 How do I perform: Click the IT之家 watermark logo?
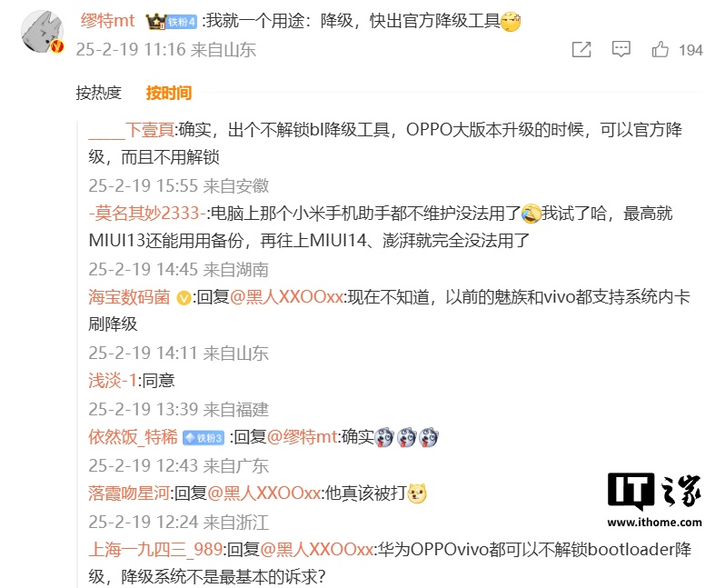click(x=654, y=500)
